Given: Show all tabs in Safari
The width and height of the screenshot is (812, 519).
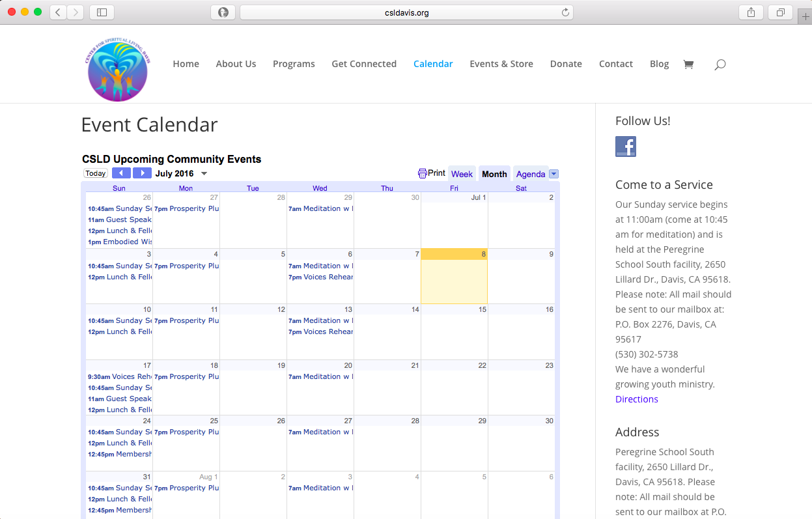Looking at the screenshot, I should coord(780,12).
